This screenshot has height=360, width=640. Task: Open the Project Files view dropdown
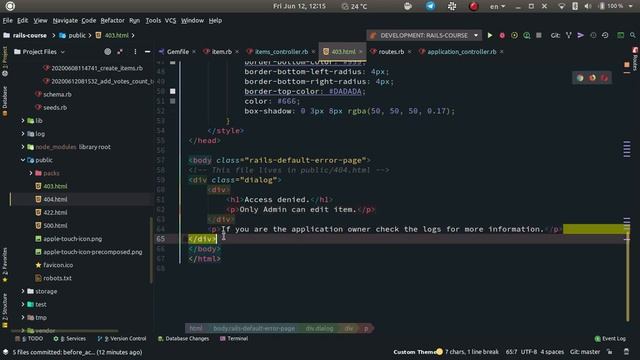click(x=40, y=52)
